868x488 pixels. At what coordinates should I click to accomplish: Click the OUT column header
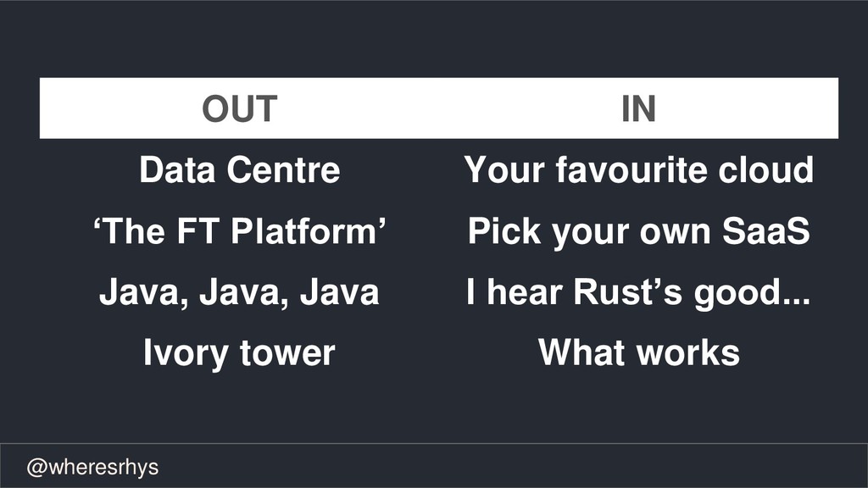(x=239, y=108)
